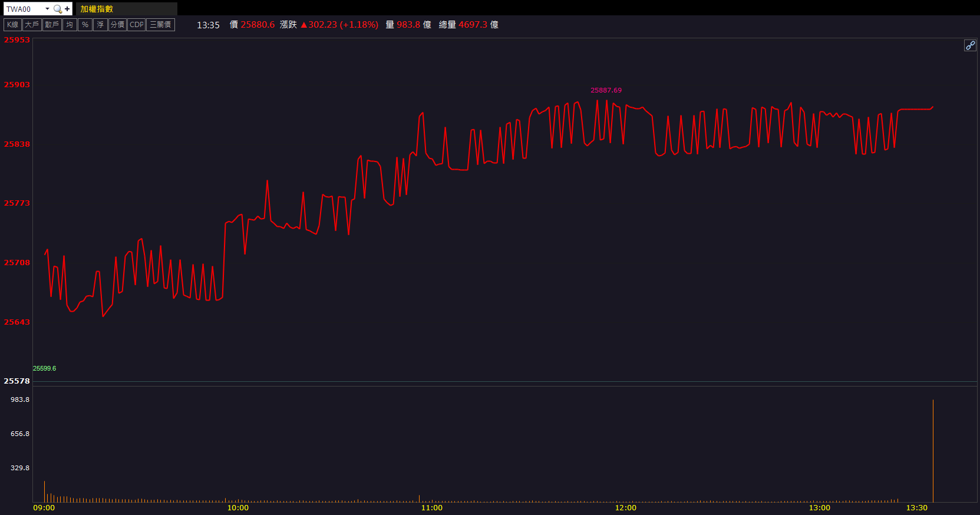Screen dimensions: 980x515
Task: Select the 加權指數 title tab
Action: [126, 9]
